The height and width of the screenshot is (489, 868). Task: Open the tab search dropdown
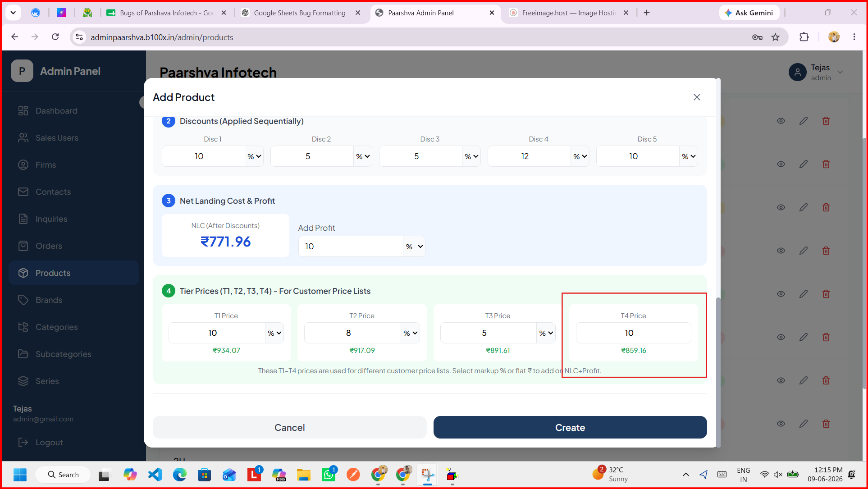pyautogui.click(x=13, y=13)
